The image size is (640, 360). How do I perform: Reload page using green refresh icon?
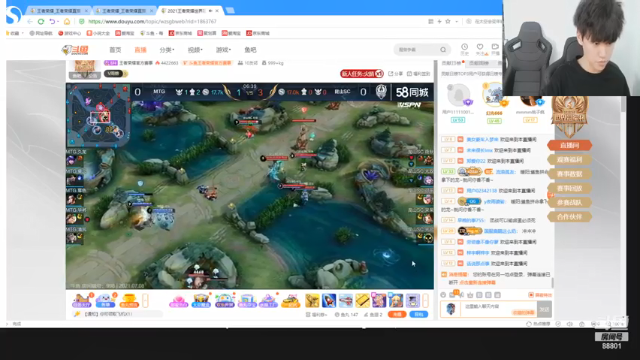pyautogui.click(x=41, y=21)
